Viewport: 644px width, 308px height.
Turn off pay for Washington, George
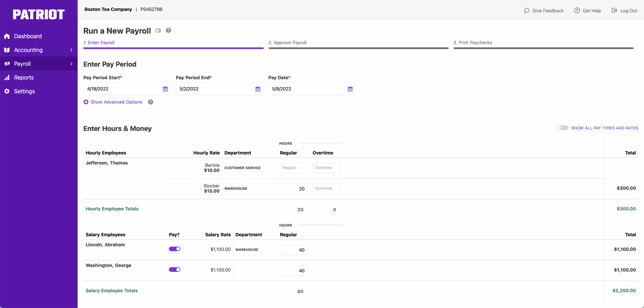pos(175,269)
